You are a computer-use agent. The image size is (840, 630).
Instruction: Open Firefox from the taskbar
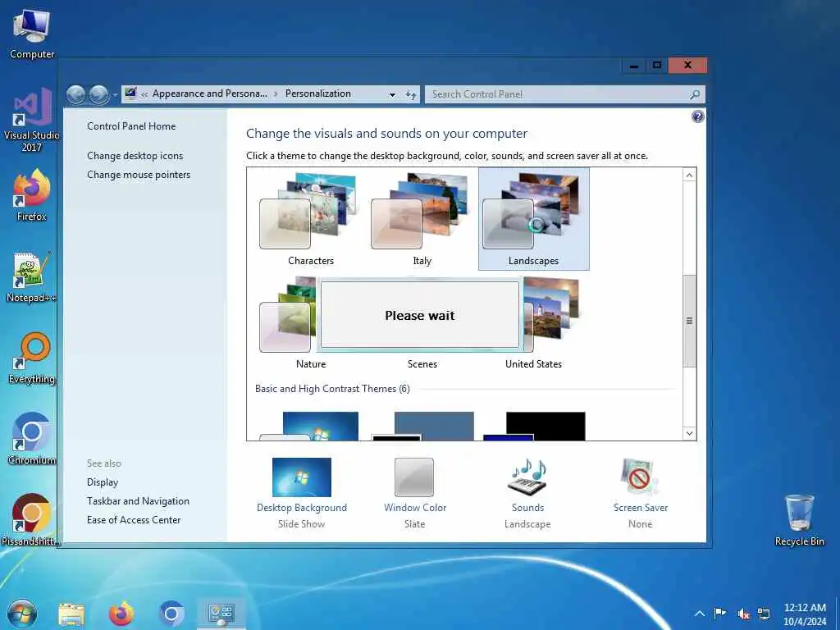tap(121, 614)
